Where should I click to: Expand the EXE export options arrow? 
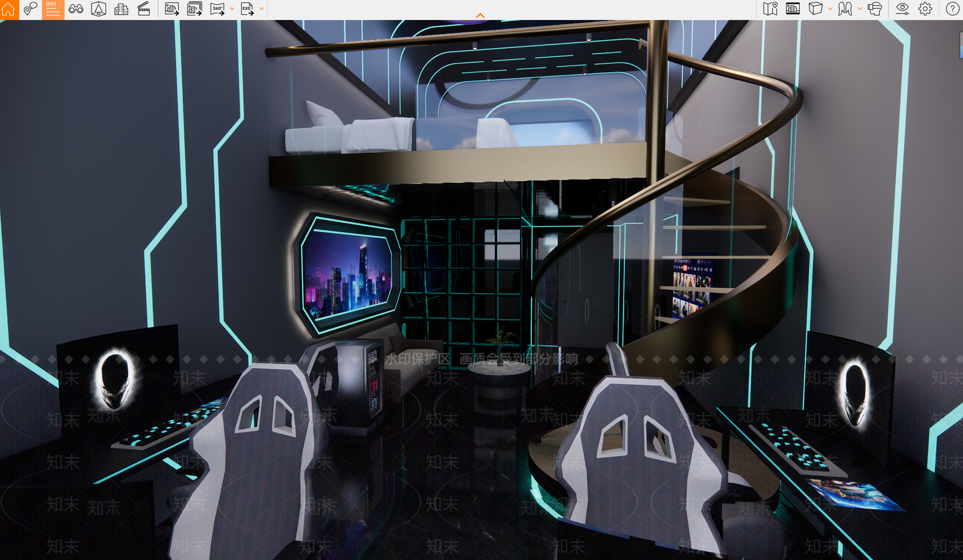[x=261, y=9]
